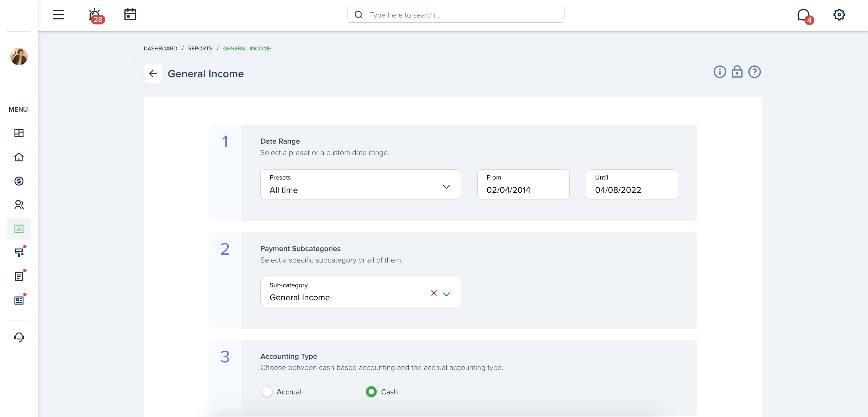Click the General Income page title

206,74
